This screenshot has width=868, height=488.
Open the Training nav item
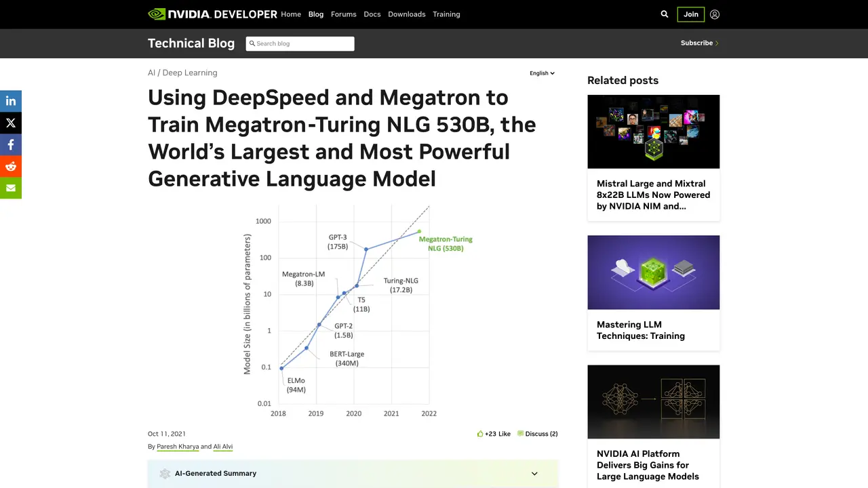click(446, 14)
